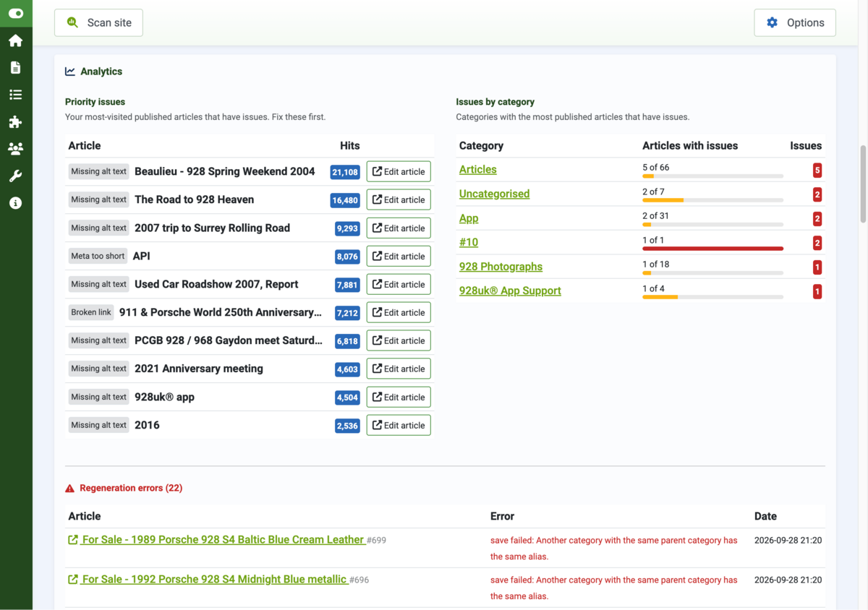Click the Articles issues badge 5

click(817, 171)
